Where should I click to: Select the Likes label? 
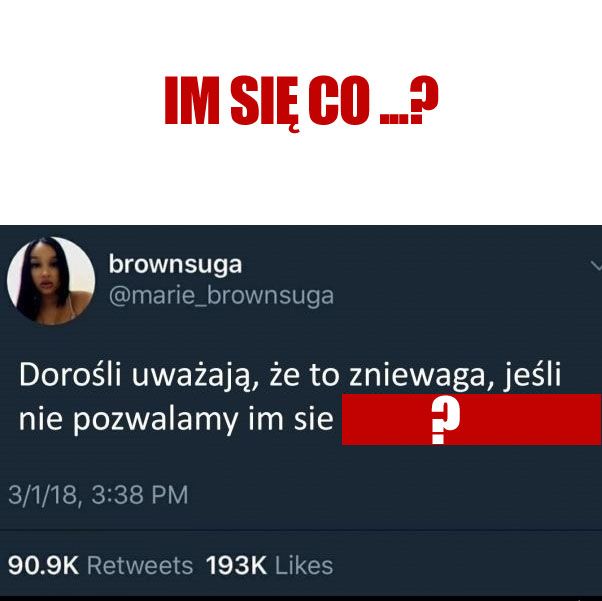click(x=304, y=565)
